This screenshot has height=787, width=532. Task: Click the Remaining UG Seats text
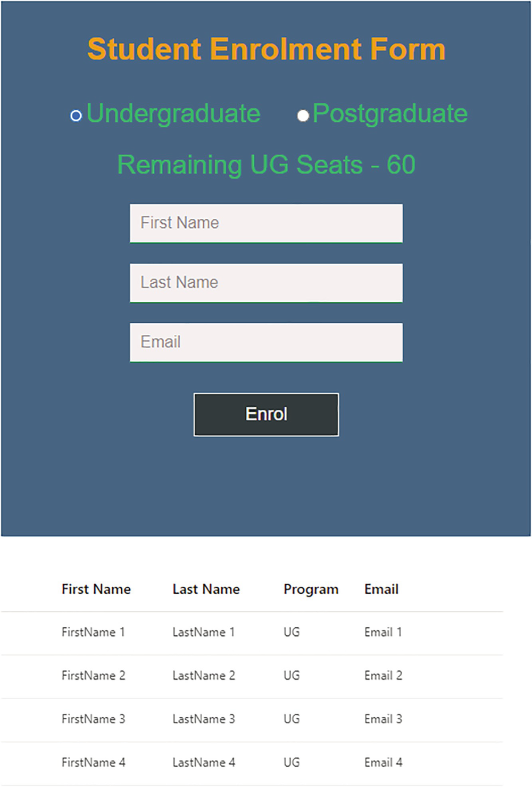pyautogui.click(x=266, y=165)
